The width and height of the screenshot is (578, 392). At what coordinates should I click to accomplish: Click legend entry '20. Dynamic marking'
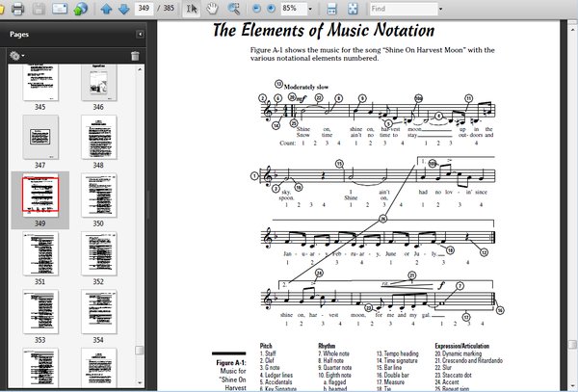[x=459, y=353]
